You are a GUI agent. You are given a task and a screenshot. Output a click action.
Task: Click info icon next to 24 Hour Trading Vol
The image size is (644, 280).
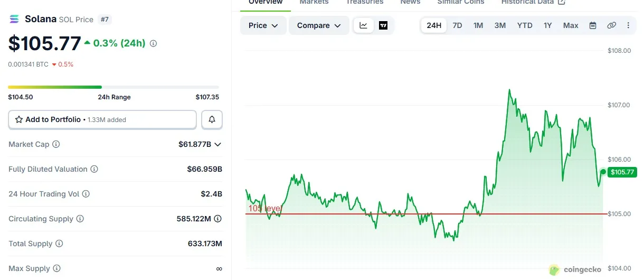pyautogui.click(x=86, y=194)
